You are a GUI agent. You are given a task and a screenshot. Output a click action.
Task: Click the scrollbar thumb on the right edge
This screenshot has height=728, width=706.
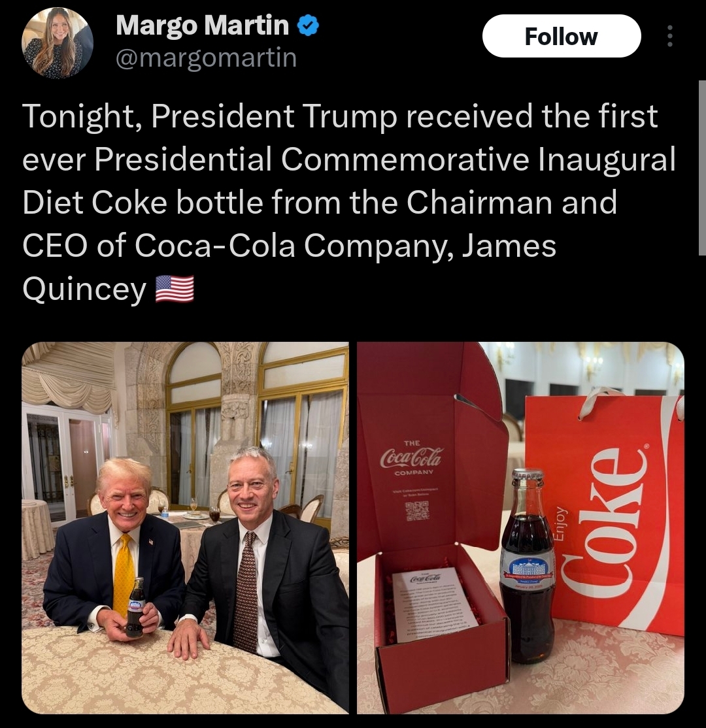click(x=702, y=167)
